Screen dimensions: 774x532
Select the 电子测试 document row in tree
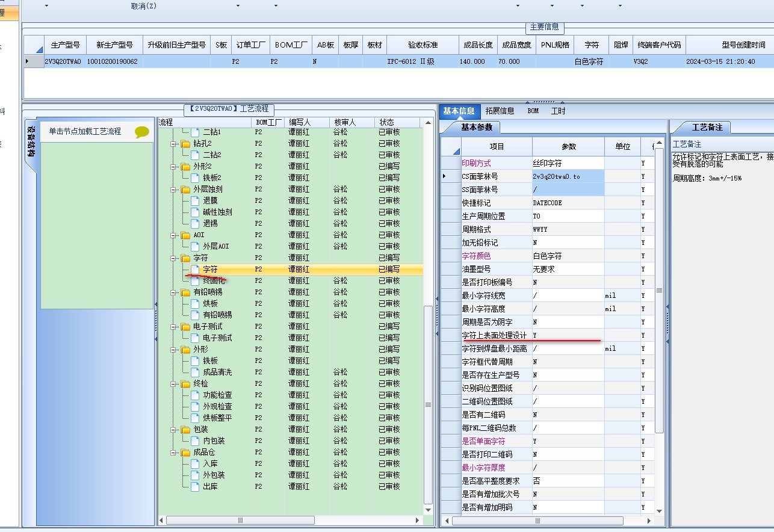[291, 338]
